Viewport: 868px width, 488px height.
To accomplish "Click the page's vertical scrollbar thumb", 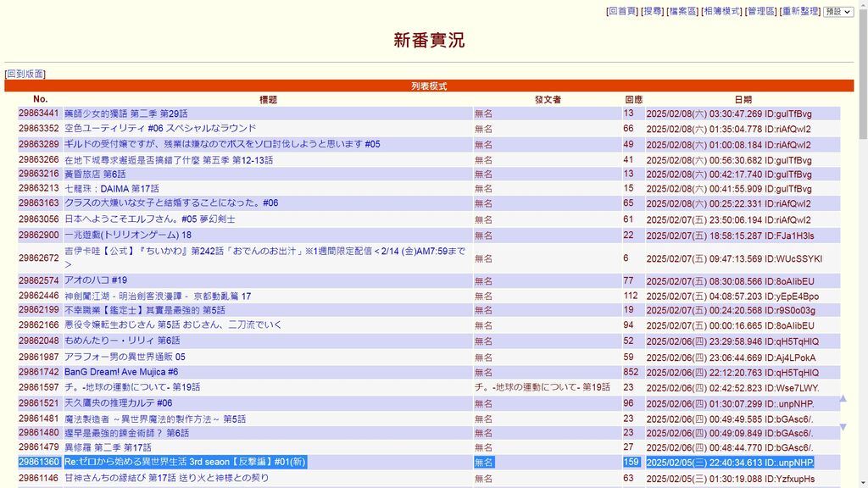I will (x=862, y=76).
